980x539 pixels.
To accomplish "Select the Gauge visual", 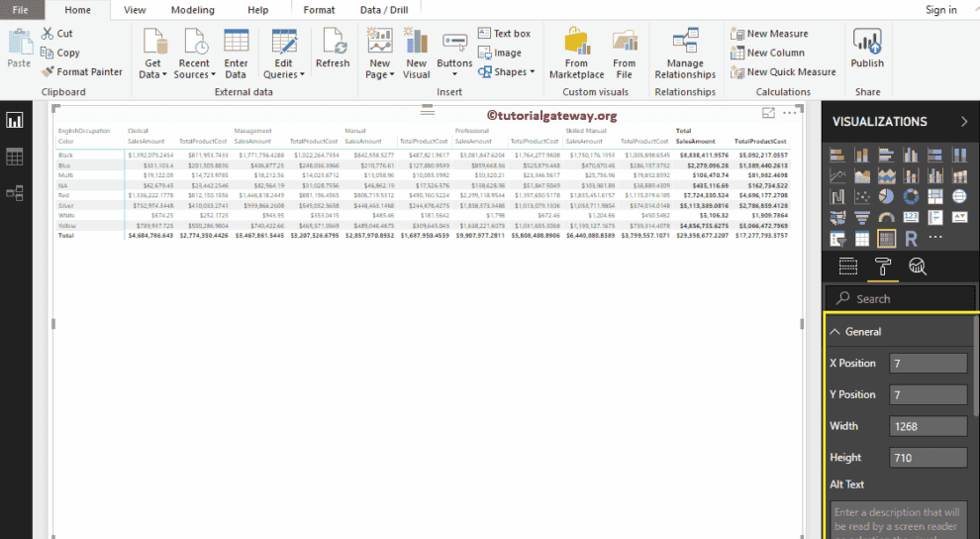I will click(886, 218).
